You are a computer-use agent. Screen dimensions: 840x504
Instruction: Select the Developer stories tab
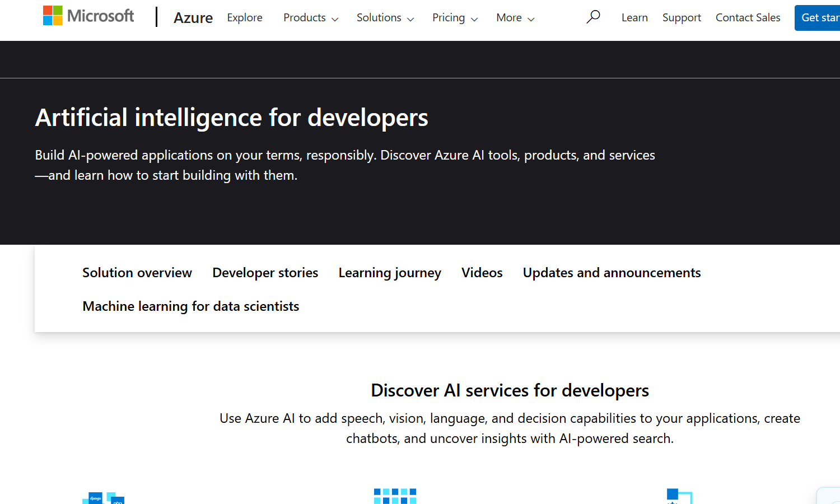265,273
